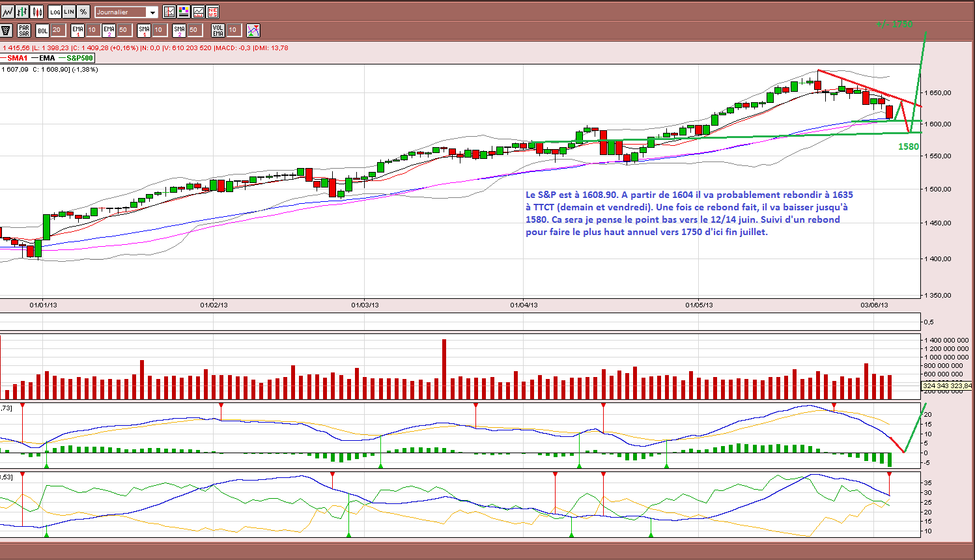Toggle the percent scale button
The width and height of the screenshot is (975, 560).
tap(83, 12)
